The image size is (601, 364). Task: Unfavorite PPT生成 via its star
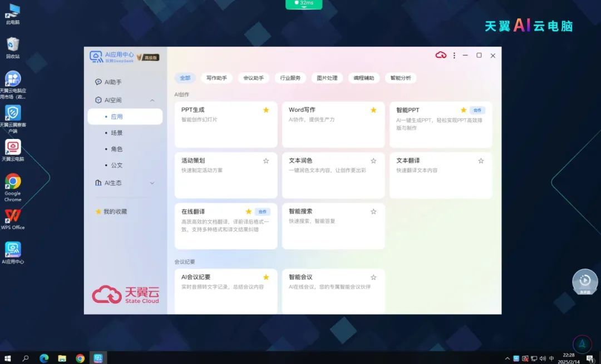266,110
